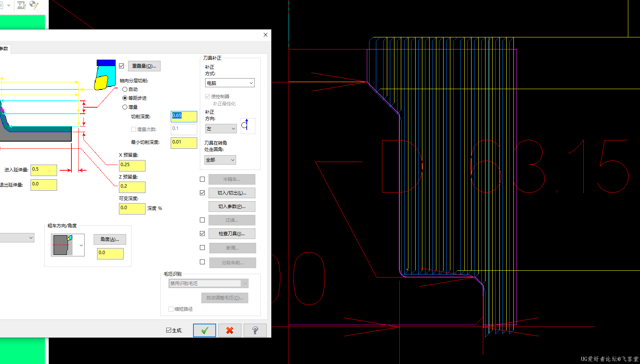Select the 自动 radio option
This screenshot has height=364, width=640.
(x=125, y=89)
